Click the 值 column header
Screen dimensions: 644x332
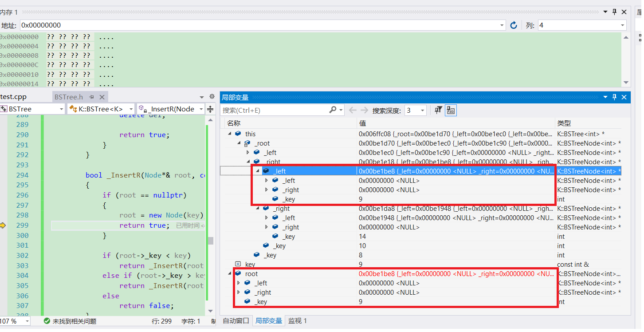point(362,123)
